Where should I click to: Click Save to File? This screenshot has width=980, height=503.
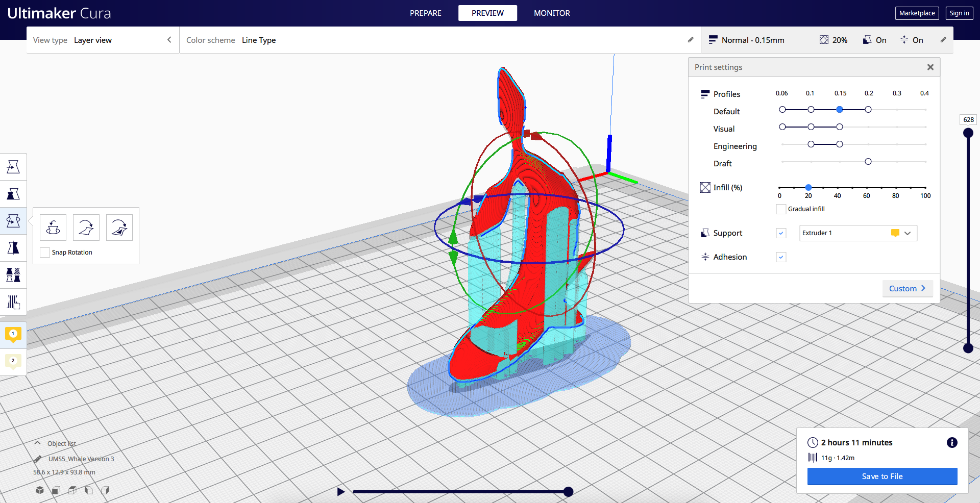coord(882,476)
